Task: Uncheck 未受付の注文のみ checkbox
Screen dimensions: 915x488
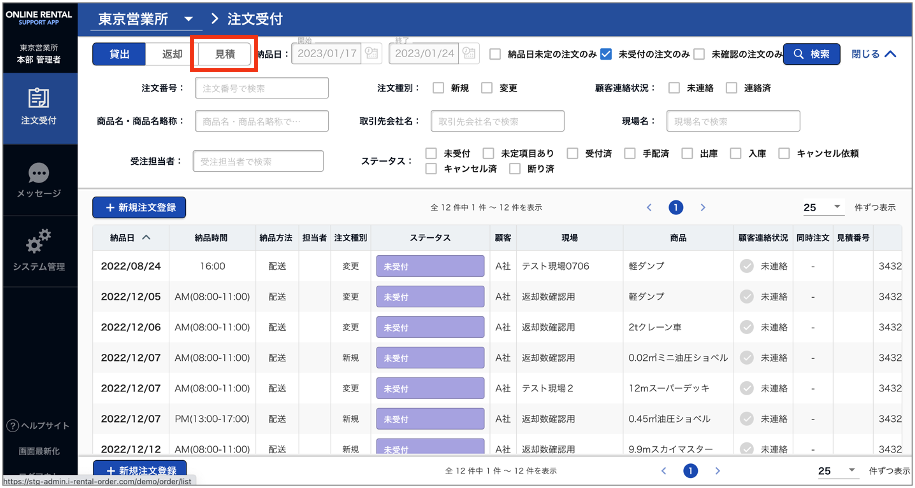Action: point(606,54)
